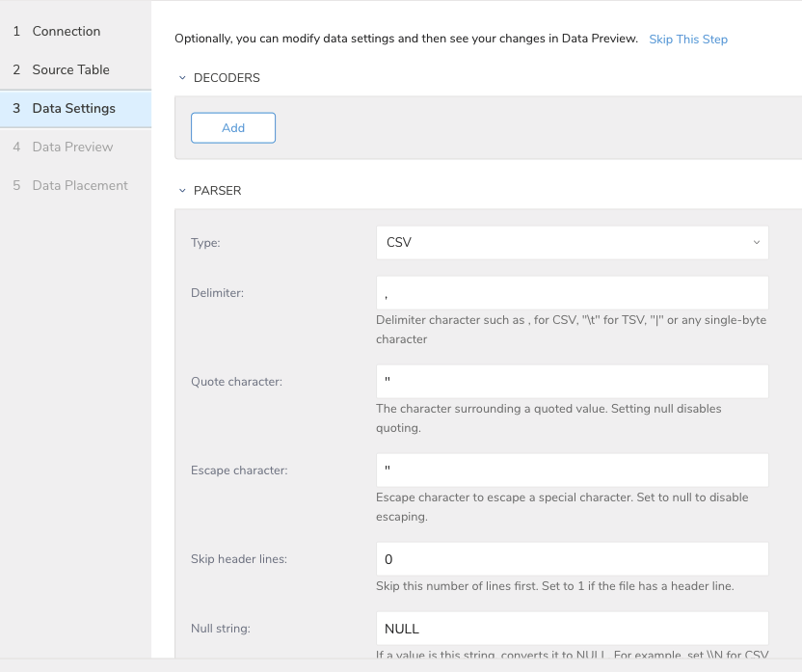The width and height of the screenshot is (802, 672).
Task: Click into the Escape character field
Action: tap(572, 470)
